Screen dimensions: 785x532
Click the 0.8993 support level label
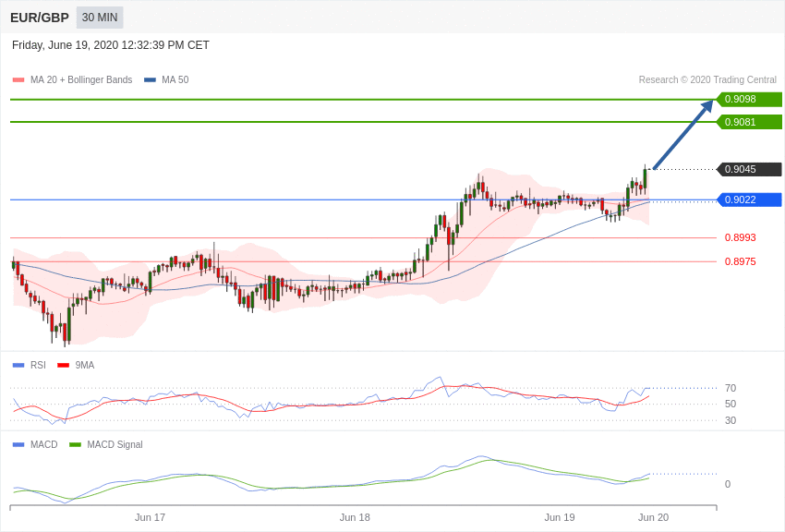[x=741, y=237]
